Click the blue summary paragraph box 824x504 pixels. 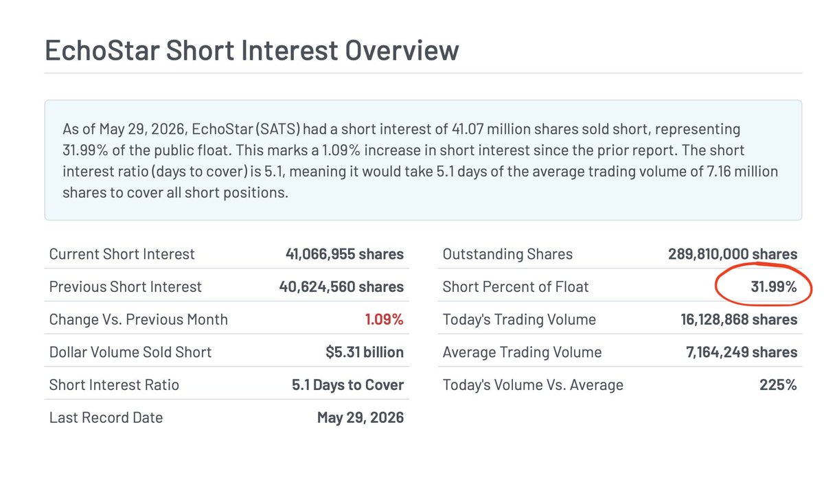pos(423,160)
